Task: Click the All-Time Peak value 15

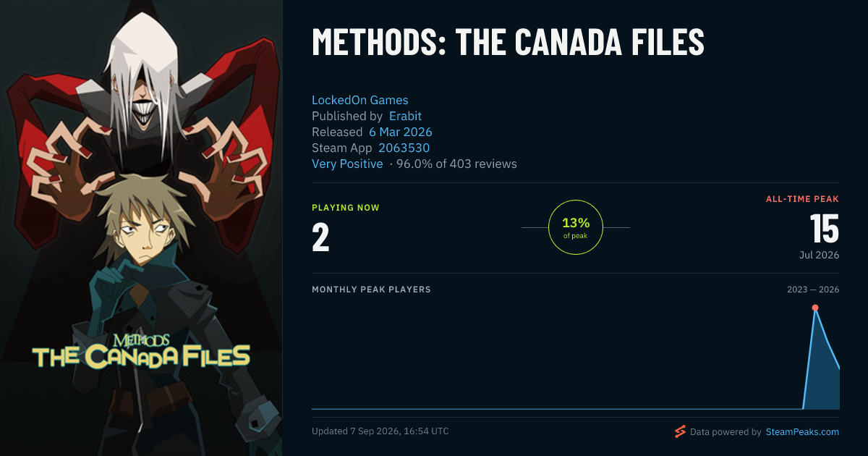Action: 824,229
